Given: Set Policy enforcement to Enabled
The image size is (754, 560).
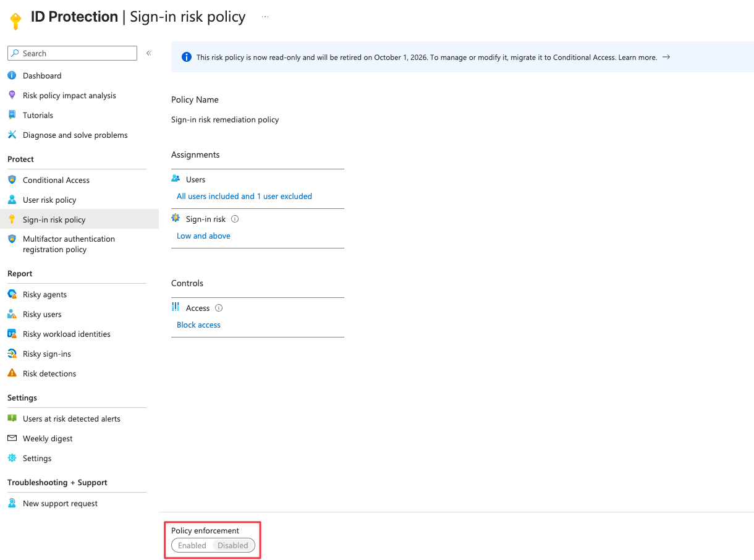Looking at the screenshot, I should 192,545.
